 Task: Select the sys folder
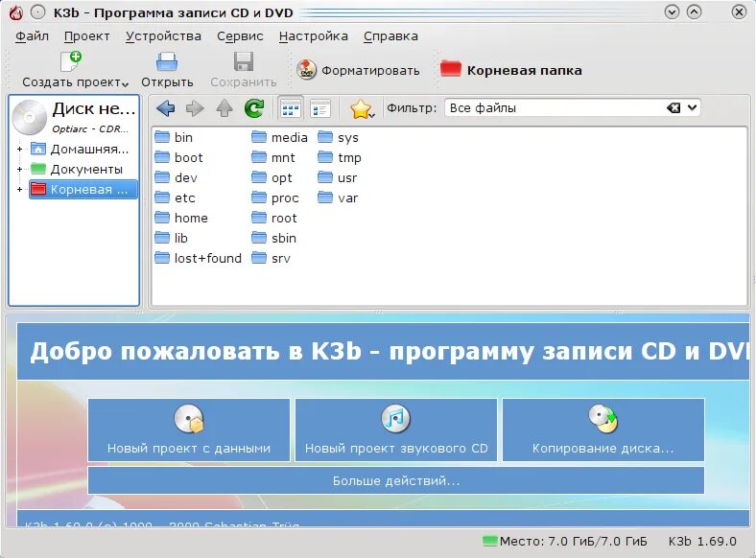pyautogui.click(x=339, y=138)
